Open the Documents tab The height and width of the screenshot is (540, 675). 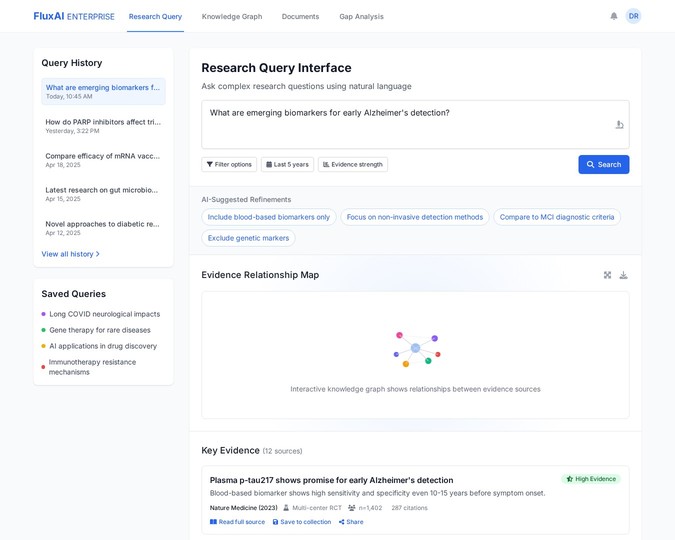tap(300, 16)
